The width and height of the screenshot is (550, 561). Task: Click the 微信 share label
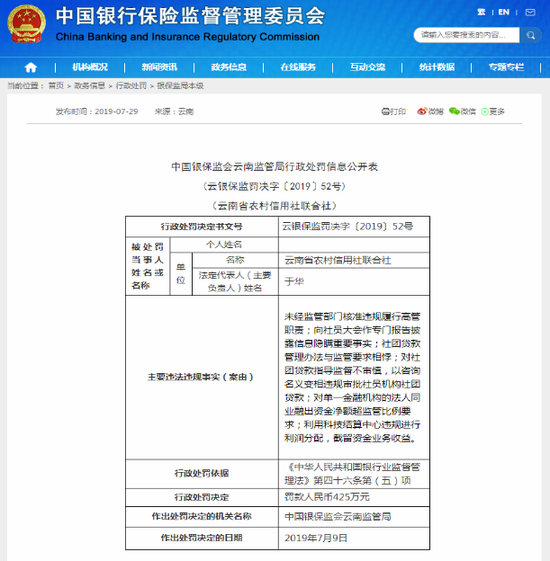[468, 112]
